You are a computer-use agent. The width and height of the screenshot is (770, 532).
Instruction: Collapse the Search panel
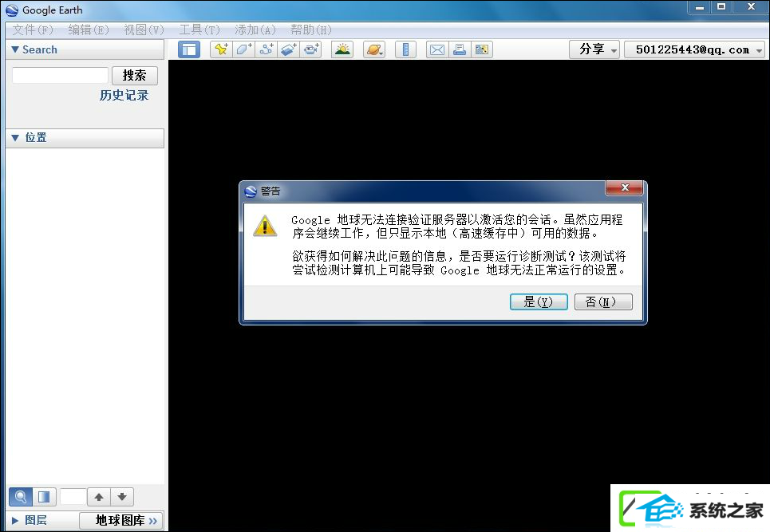pyautogui.click(x=15, y=49)
